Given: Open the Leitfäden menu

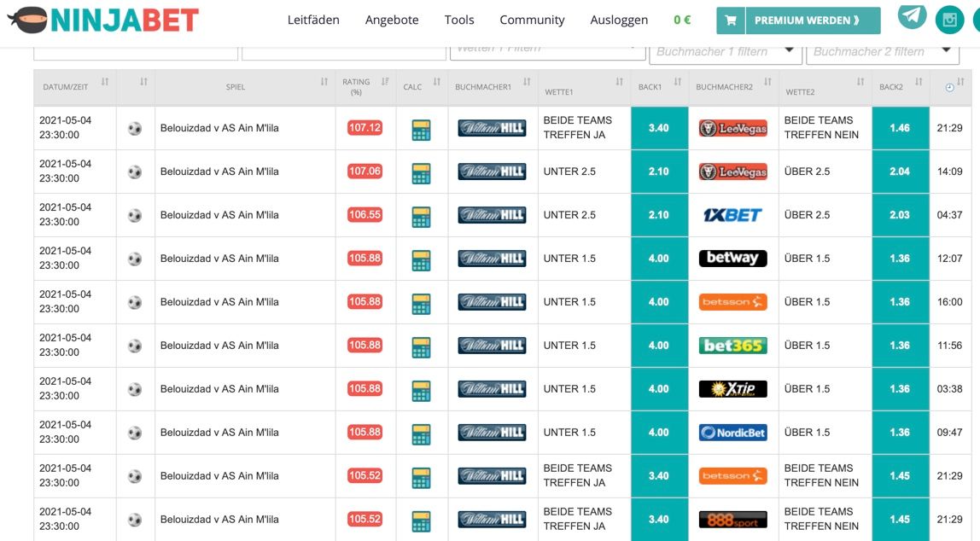Looking at the screenshot, I should tap(313, 20).
